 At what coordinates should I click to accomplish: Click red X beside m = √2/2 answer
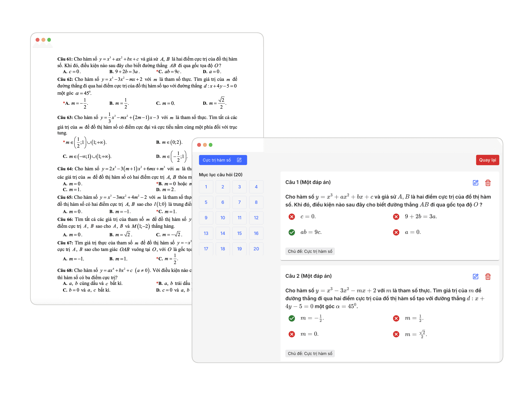(396, 334)
